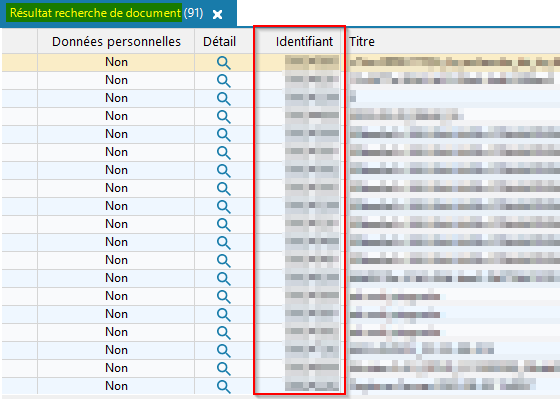The image size is (560, 399).
Task: Select the 'Non' cell in the last row
Action: pyautogui.click(x=116, y=386)
